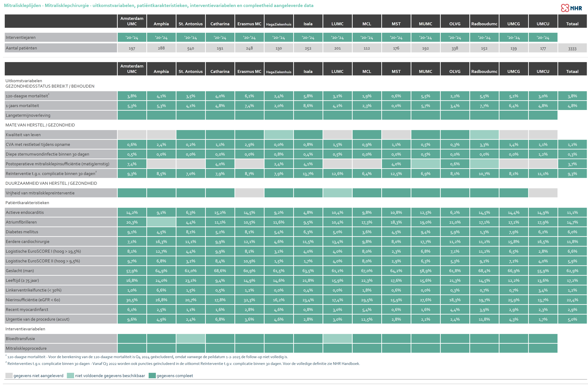Select the Amsterdam UMC column header in top table

[132, 21]
